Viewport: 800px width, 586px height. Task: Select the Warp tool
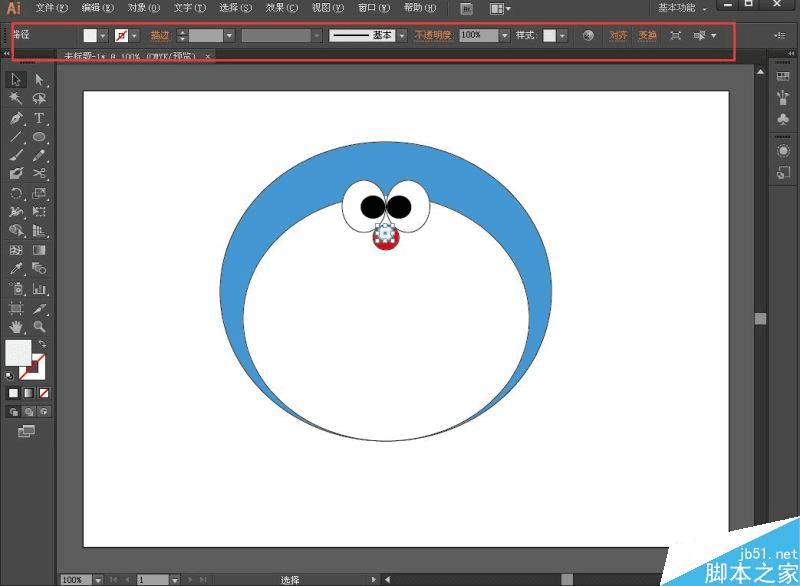point(16,212)
